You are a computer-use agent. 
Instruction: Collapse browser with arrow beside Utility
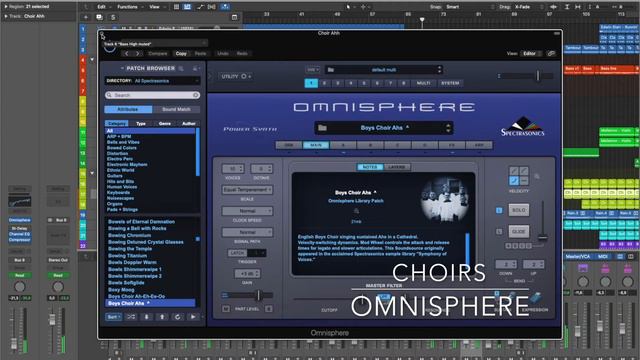[210, 76]
